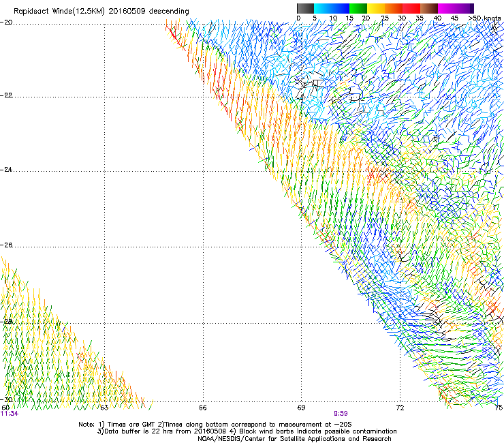This screenshot has width=504, height=443.
Task: Click the "63" longitude axis label
Action: [x=104, y=408]
